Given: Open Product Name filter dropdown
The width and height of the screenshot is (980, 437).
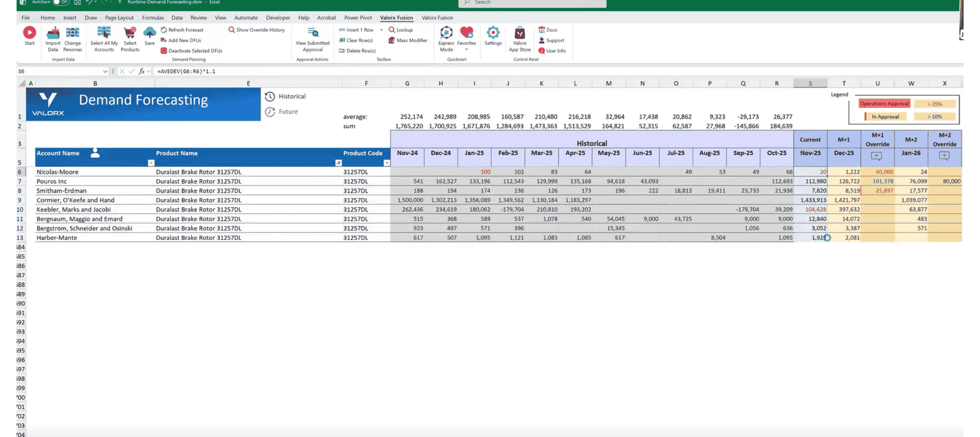Looking at the screenshot, I should coord(338,163).
